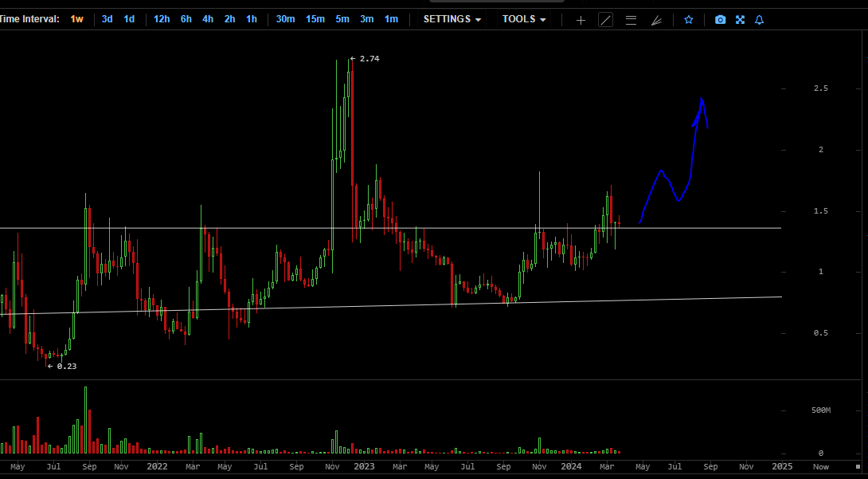Switch to the 6h time interval
868x479 pixels.
186,19
